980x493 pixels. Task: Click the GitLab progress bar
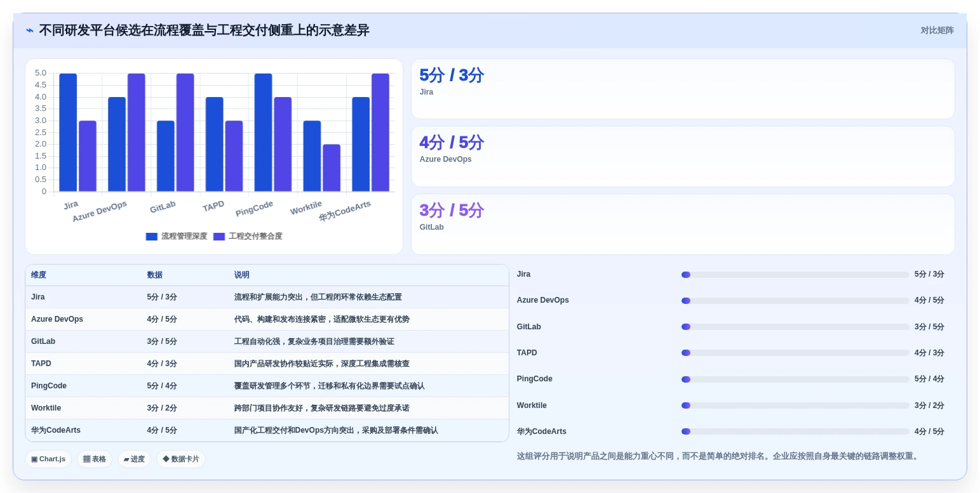(x=795, y=327)
